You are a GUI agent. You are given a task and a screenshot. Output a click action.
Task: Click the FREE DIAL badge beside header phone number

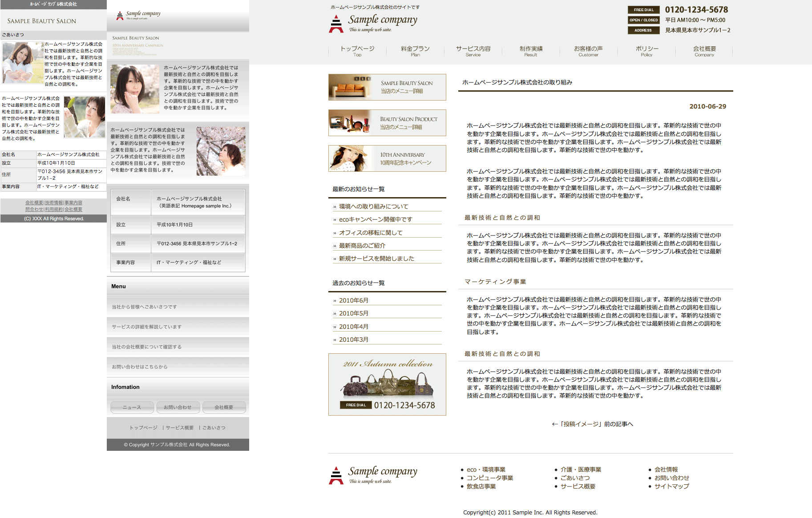click(643, 10)
